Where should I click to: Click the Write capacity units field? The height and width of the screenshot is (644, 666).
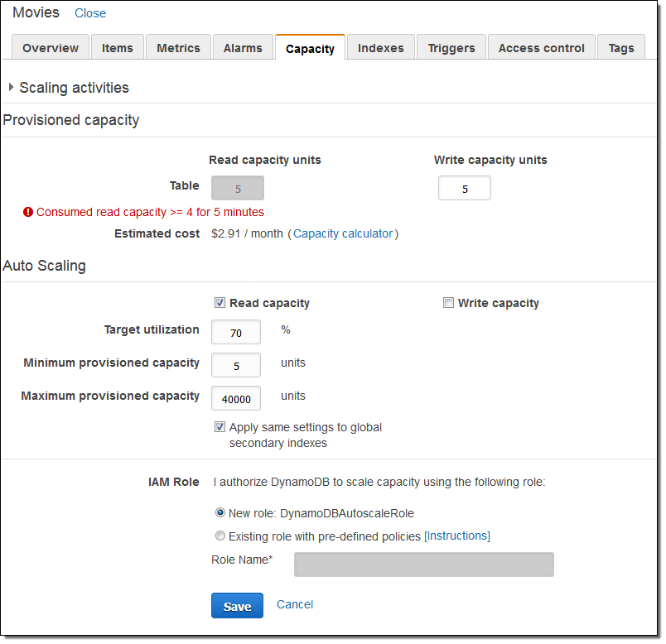pos(465,189)
